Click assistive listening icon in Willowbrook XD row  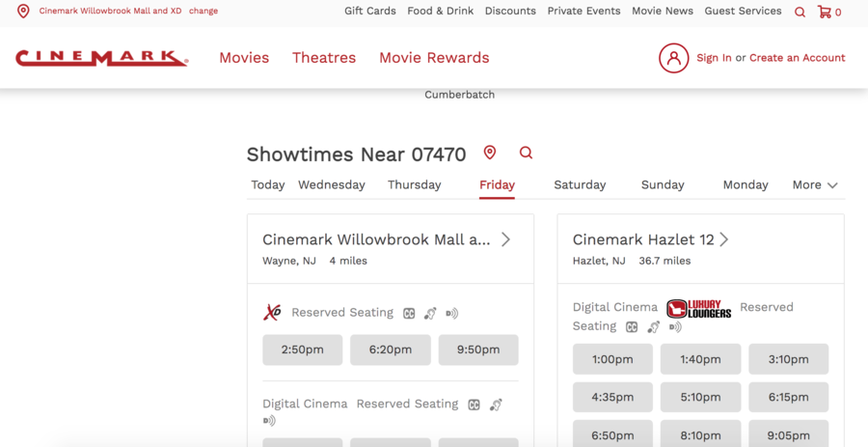click(x=430, y=314)
